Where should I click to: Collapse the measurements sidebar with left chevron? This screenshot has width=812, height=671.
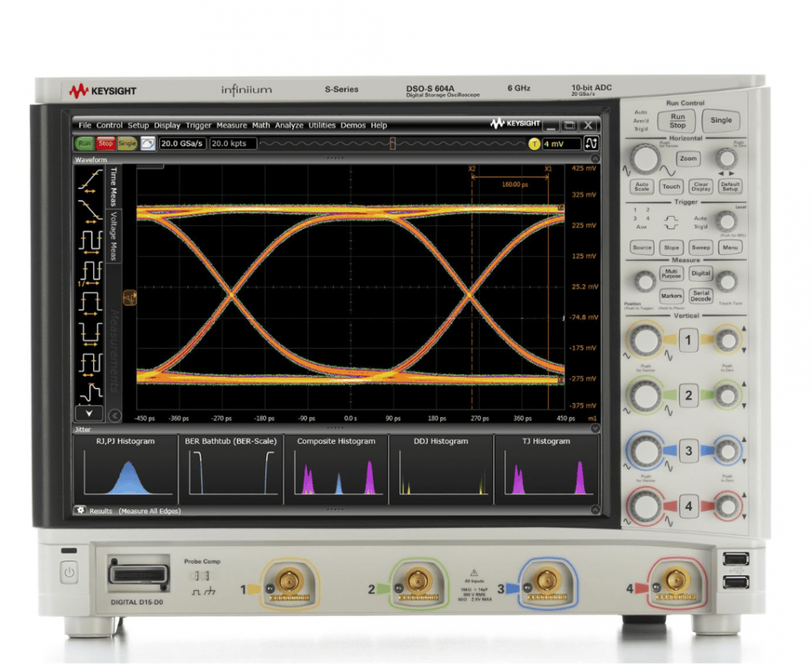114,415
